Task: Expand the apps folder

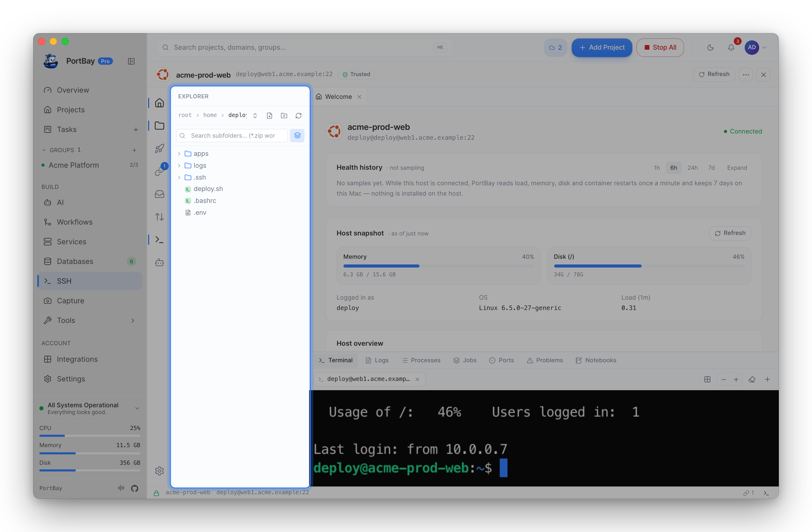Action: (179, 154)
